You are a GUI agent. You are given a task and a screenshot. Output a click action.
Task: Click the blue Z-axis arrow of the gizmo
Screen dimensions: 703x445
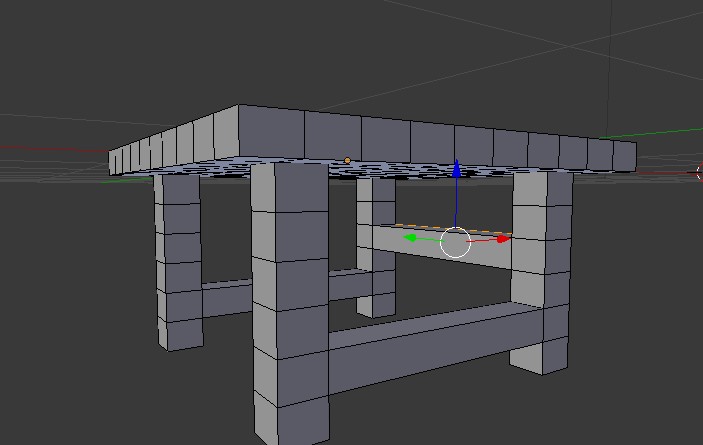(456, 170)
